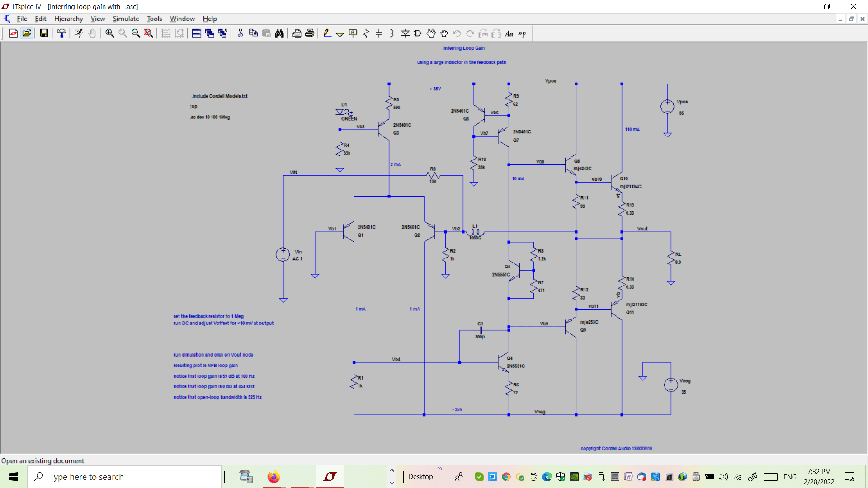The height and width of the screenshot is (488, 868).
Task: Save the schematic with the floppy disk icon
Action: pos(44,33)
